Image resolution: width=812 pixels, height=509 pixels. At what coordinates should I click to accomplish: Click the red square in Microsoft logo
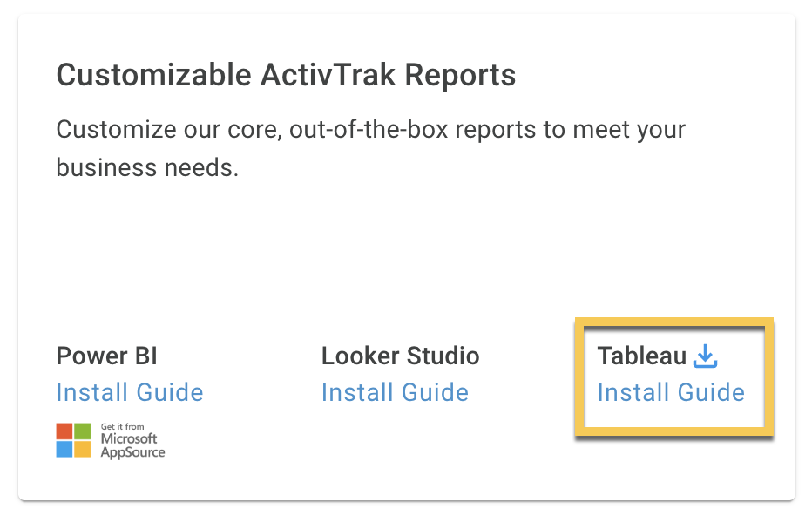pos(64,431)
